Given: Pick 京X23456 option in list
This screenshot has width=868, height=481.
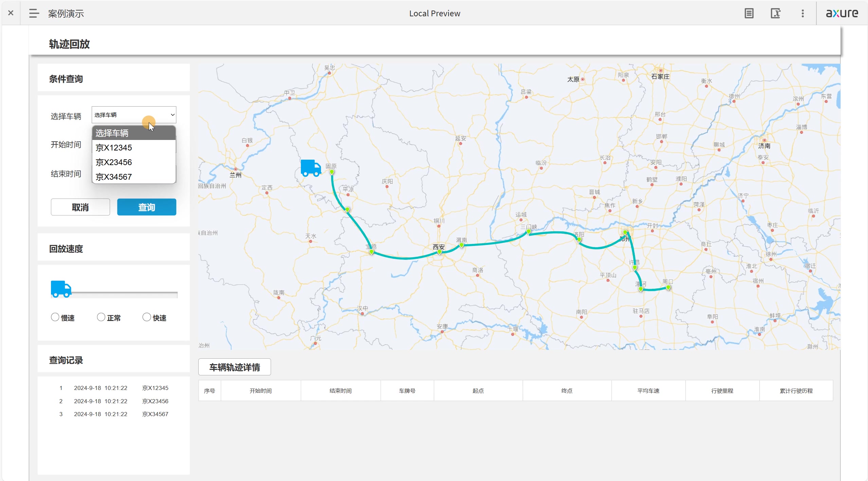Looking at the screenshot, I should click(x=114, y=162).
